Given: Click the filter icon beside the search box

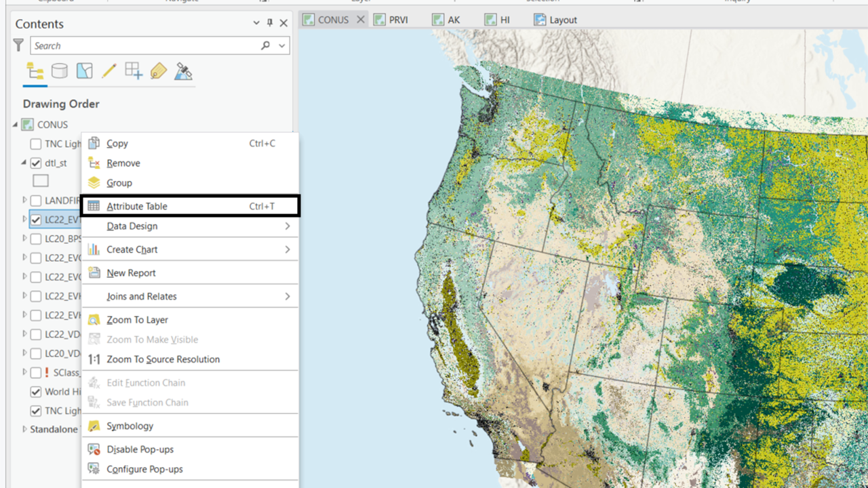Looking at the screenshot, I should pos(18,45).
